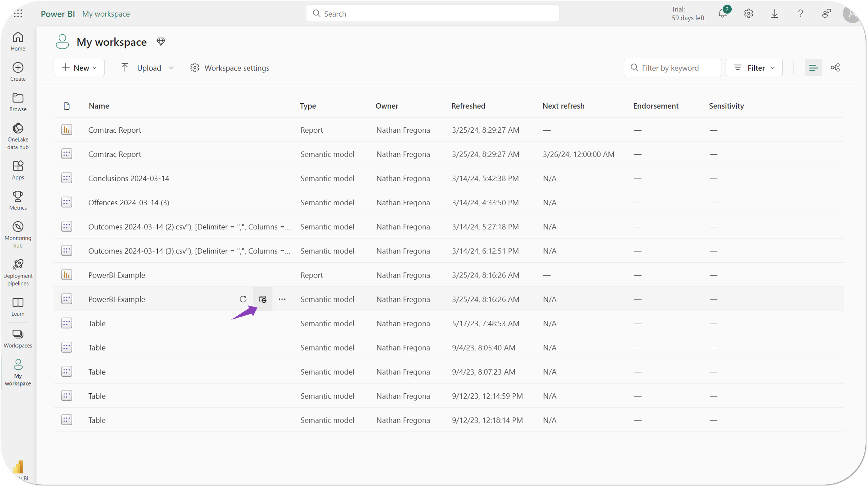The image size is (868, 487).
Task: Open Deployment pipelines in sidebar
Action: [18, 272]
